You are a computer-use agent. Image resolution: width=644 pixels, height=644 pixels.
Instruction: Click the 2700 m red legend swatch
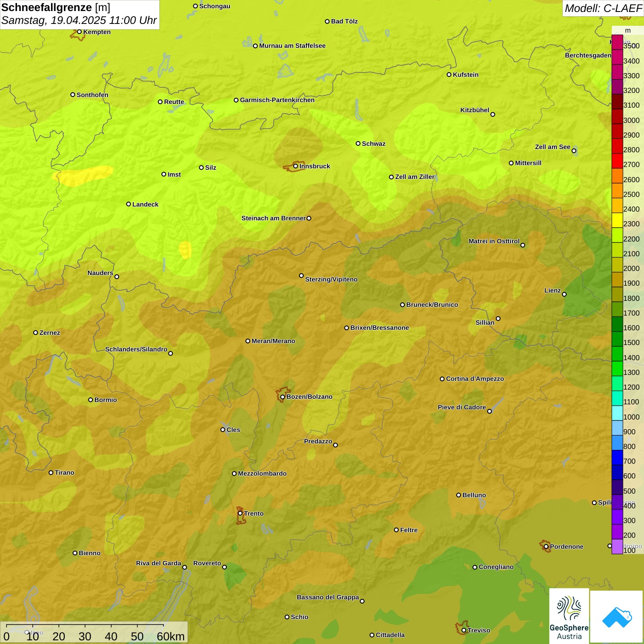617,161
